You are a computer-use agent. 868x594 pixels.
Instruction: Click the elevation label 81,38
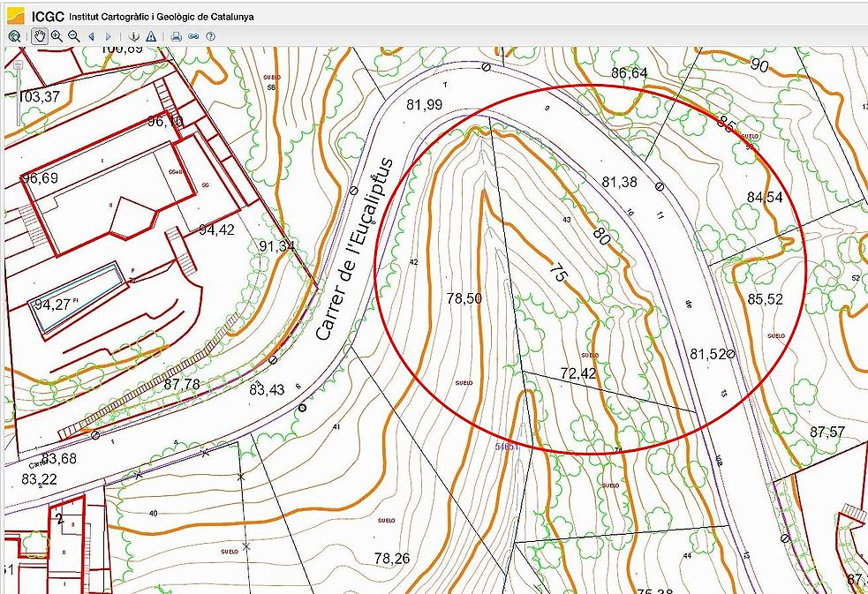coord(620,182)
